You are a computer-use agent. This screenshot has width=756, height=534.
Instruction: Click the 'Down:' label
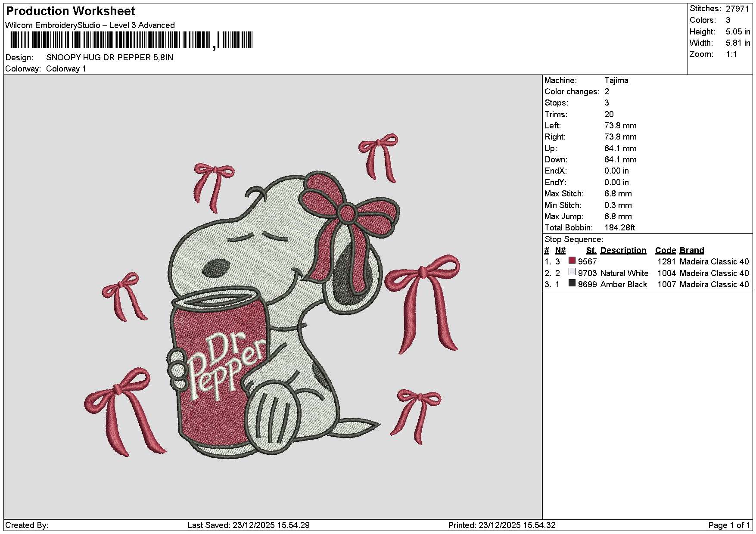coord(556,160)
